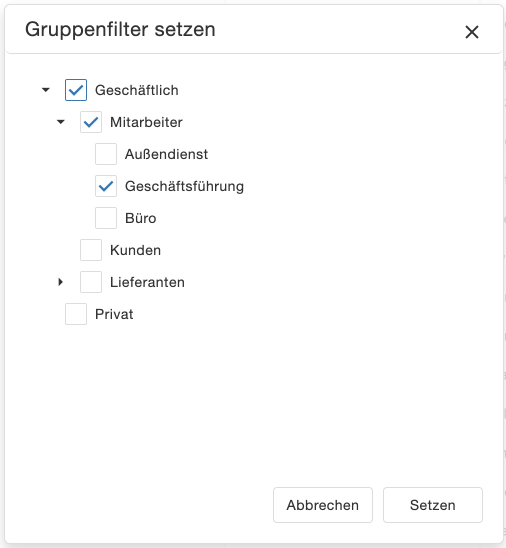Close the Gruppenfilter setzen dialog
The width and height of the screenshot is (506, 548).
(471, 32)
